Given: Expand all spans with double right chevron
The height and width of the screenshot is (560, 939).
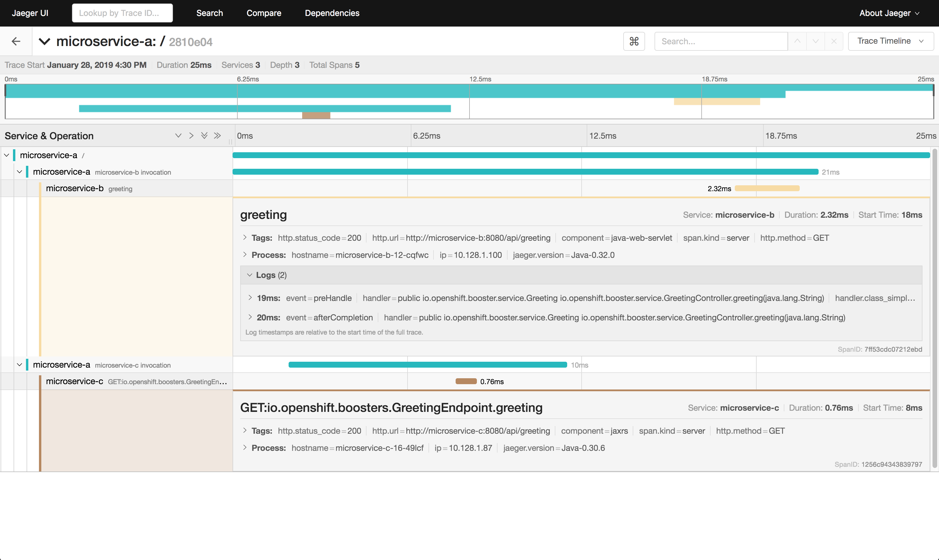Looking at the screenshot, I should [217, 136].
